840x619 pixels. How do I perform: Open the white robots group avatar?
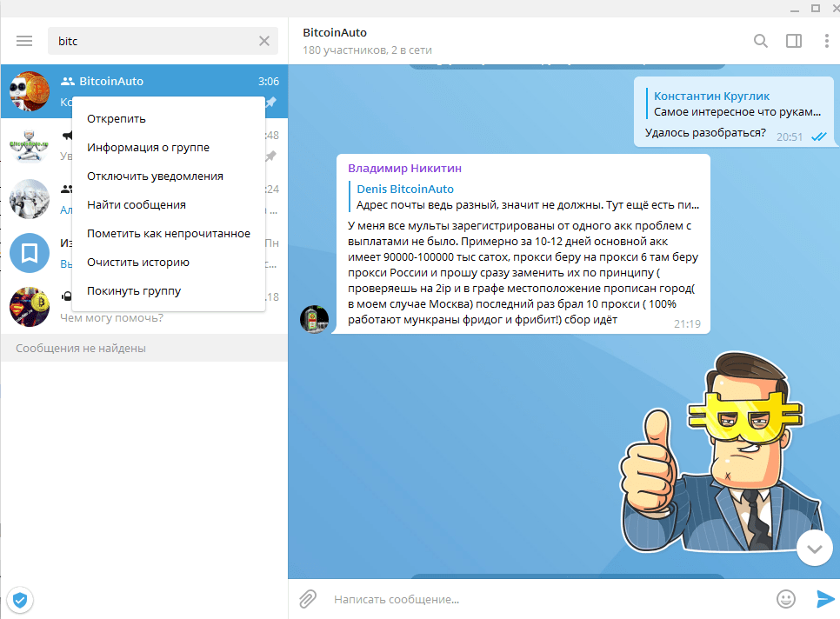tap(30, 199)
